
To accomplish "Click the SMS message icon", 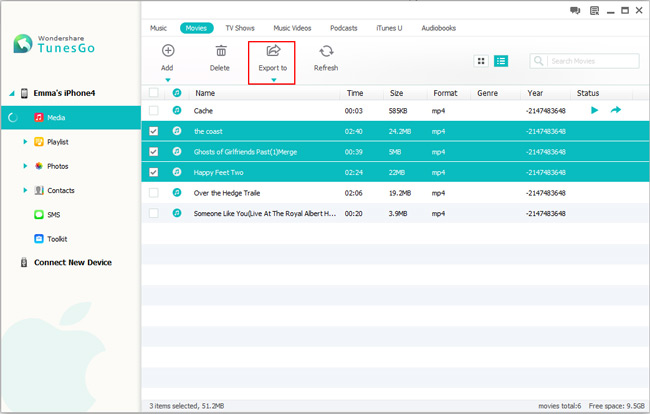I will [x=39, y=215].
